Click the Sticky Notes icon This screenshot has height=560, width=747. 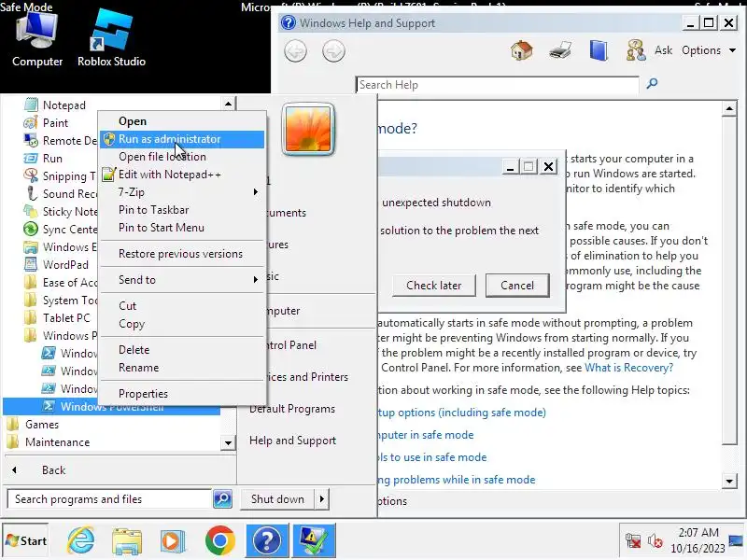click(31, 211)
